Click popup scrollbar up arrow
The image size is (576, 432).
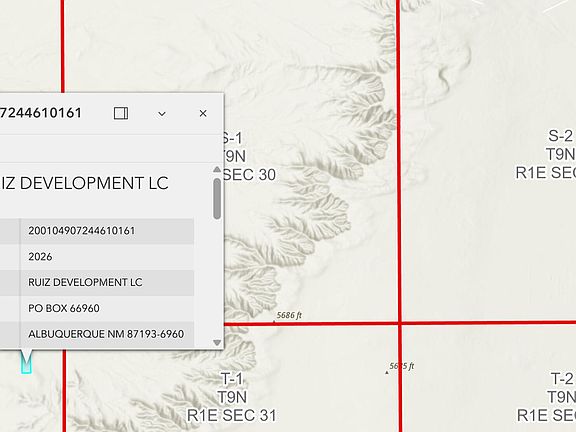tap(217, 169)
